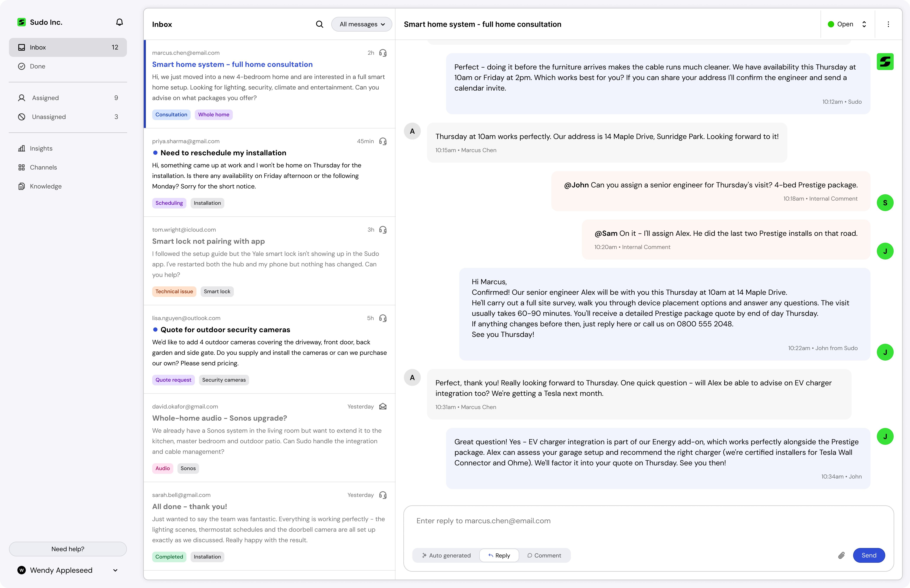Click the Sudo Inc. logo icon
Viewport: 910px width, 588px height.
click(22, 22)
